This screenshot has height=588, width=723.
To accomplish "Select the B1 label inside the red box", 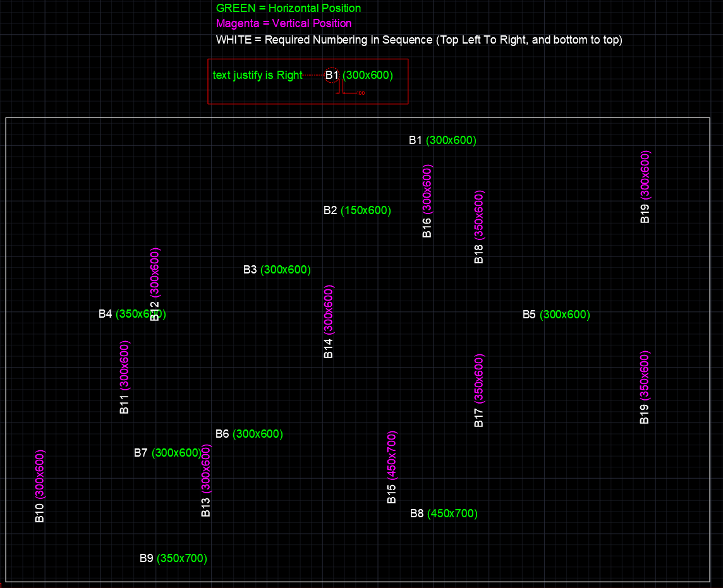I will click(332, 75).
